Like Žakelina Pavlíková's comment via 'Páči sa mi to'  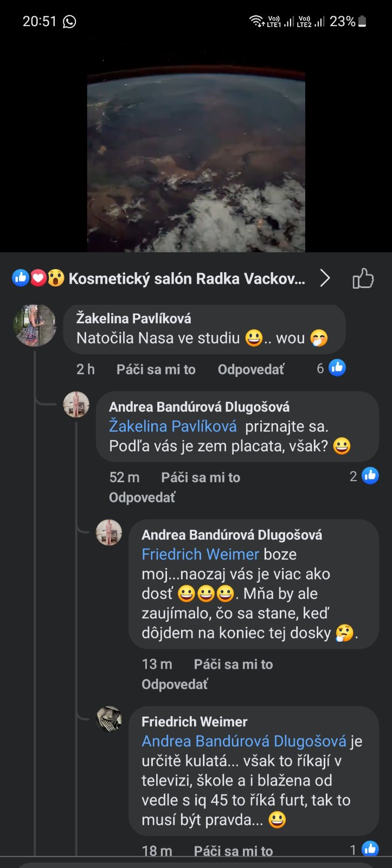pyautogui.click(x=156, y=369)
